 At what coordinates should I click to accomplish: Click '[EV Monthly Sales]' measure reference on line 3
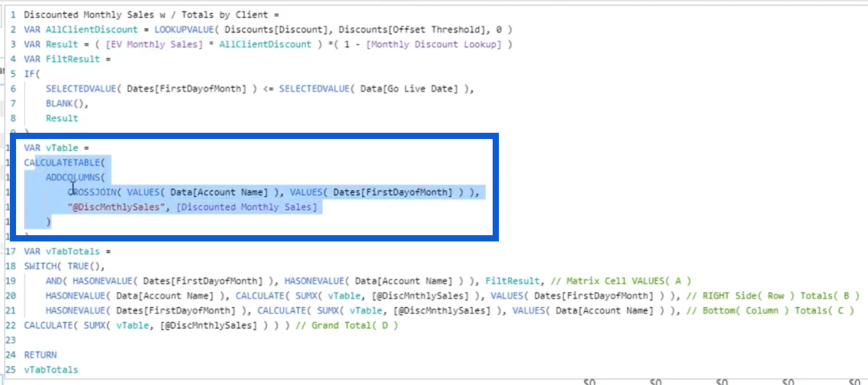[x=154, y=44]
